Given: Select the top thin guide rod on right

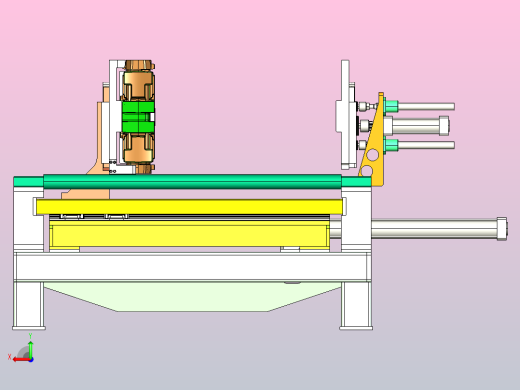Looking at the screenshot, I should point(426,107).
